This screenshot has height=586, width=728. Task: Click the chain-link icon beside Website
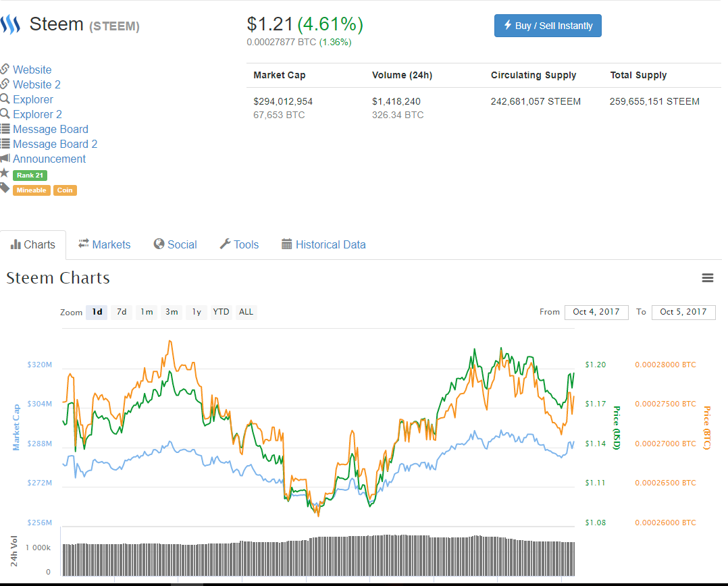coord(5,69)
